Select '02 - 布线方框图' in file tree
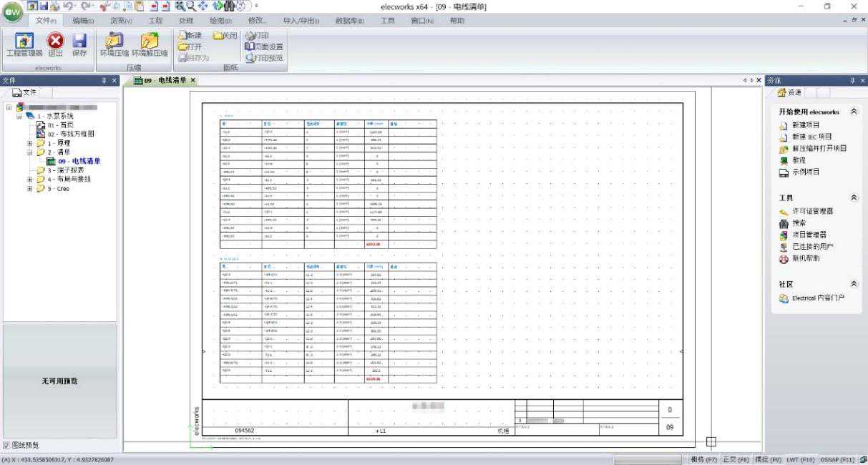868x465 pixels. (x=70, y=134)
